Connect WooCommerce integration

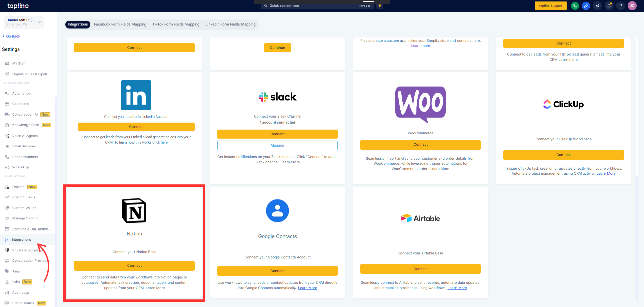[x=420, y=145]
